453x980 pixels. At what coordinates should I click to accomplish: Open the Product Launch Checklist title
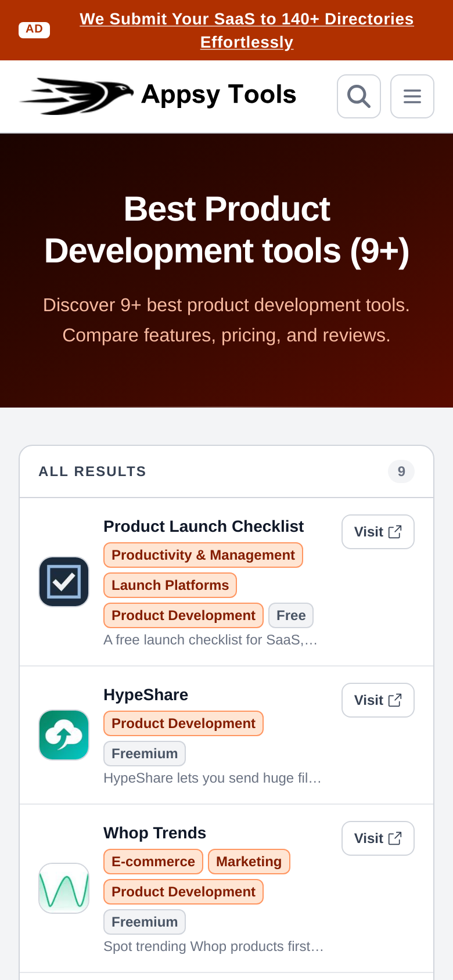pyautogui.click(x=203, y=527)
